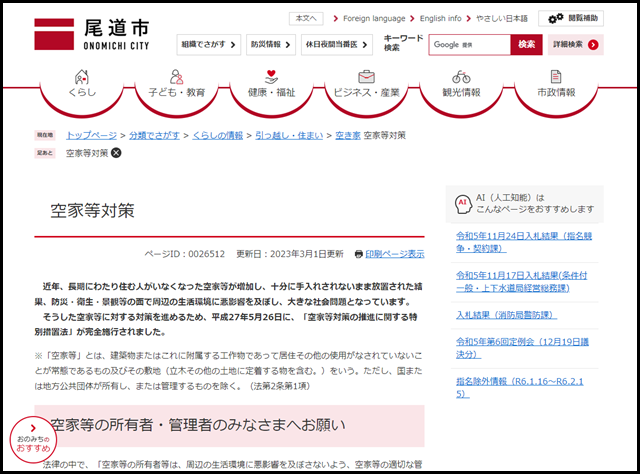Click the red arrow on 詳細検索
640x474 pixels.
593,45
